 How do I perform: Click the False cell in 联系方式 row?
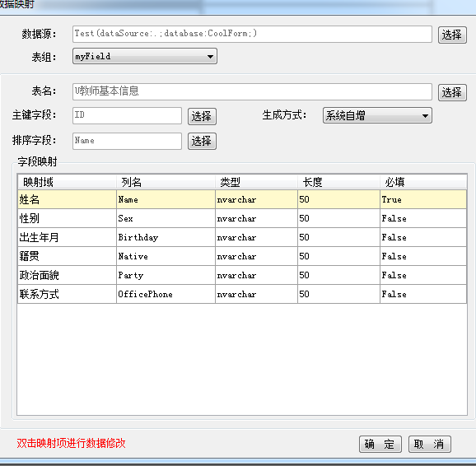tap(423, 294)
